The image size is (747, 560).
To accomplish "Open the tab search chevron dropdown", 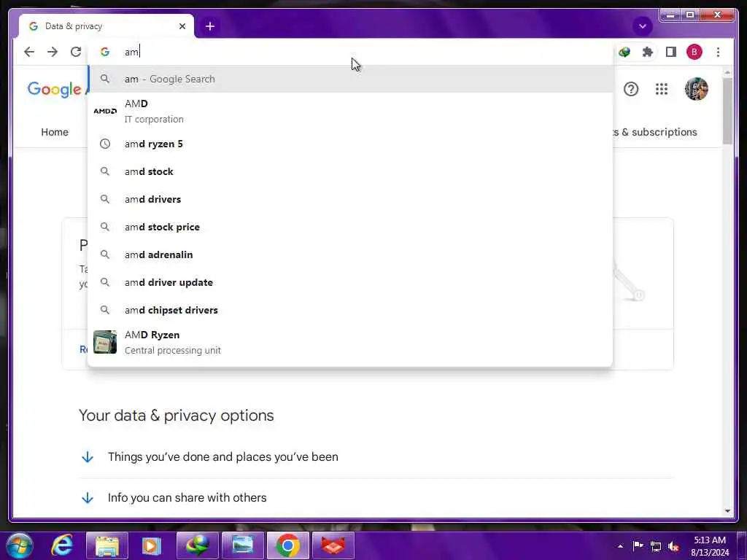I will [x=642, y=26].
